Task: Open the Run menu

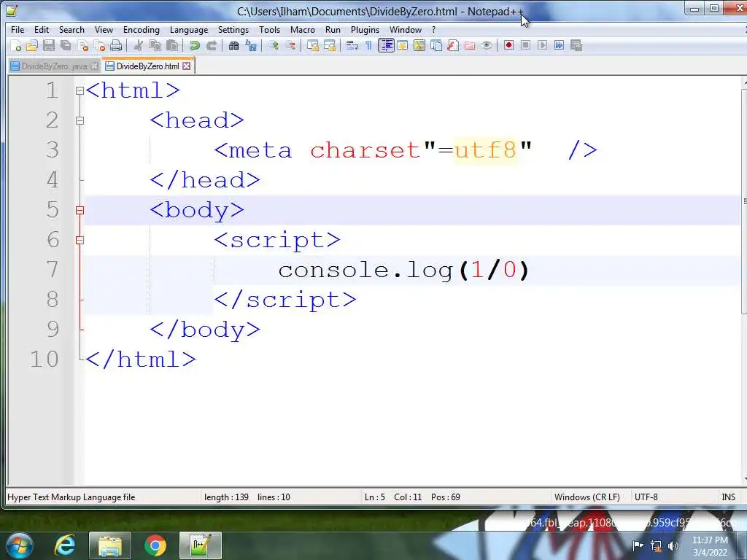Action: coord(333,29)
